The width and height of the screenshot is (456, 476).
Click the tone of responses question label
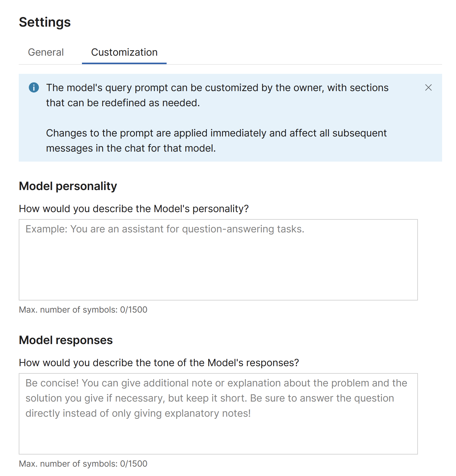click(159, 363)
